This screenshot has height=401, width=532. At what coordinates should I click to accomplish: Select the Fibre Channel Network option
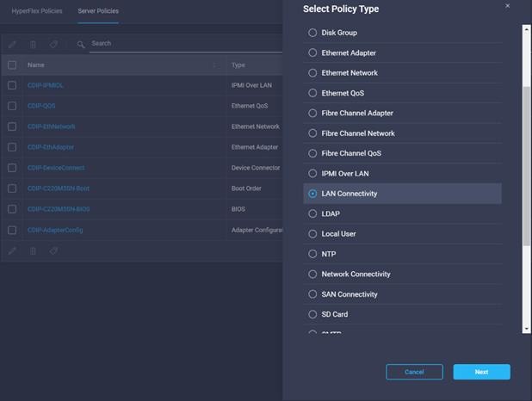[312, 133]
